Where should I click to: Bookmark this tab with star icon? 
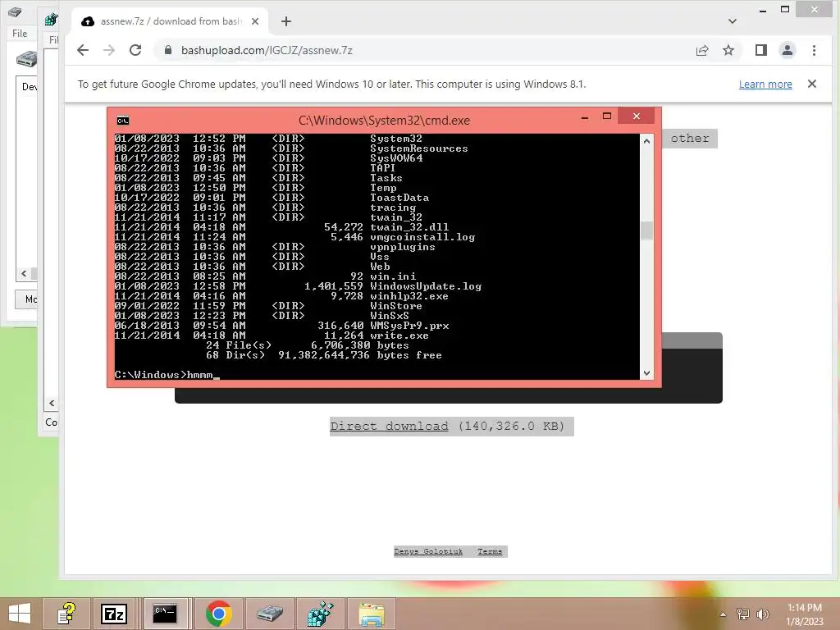tap(728, 50)
